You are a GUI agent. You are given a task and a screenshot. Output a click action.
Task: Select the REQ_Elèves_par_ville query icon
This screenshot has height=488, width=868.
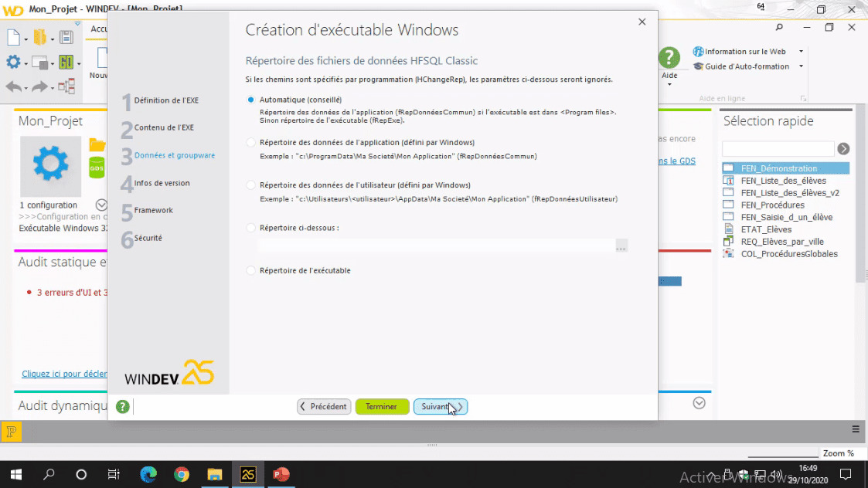[727, 242]
